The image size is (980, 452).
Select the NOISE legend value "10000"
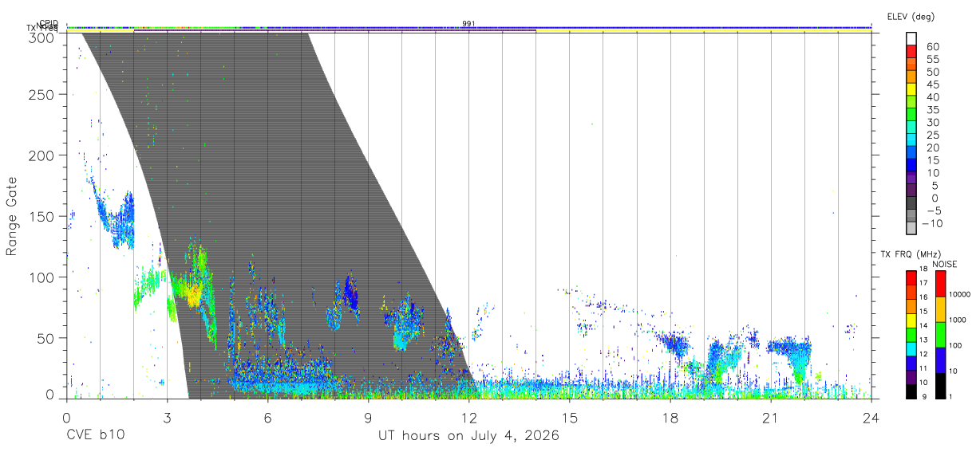(x=960, y=294)
